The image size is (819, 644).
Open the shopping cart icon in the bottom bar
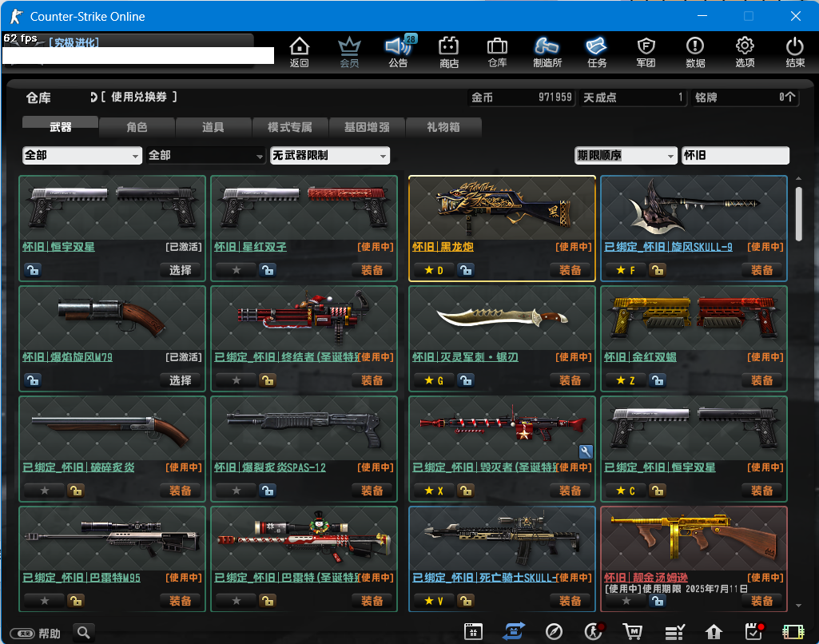(633, 631)
